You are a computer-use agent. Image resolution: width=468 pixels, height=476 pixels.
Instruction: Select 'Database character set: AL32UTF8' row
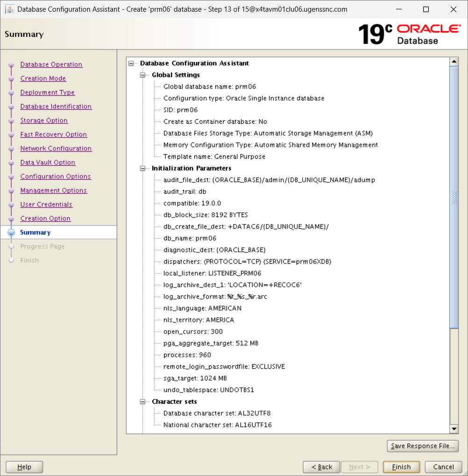(217, 413)
